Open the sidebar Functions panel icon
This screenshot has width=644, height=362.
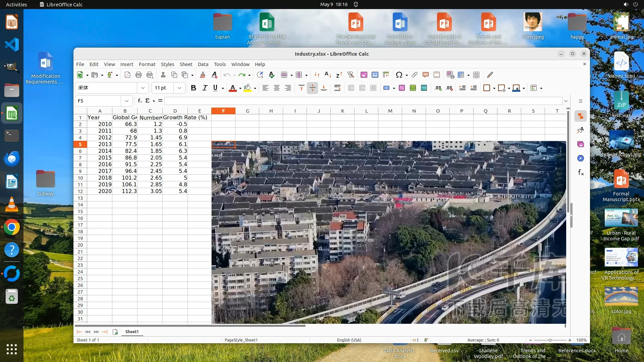pos(581,172)
